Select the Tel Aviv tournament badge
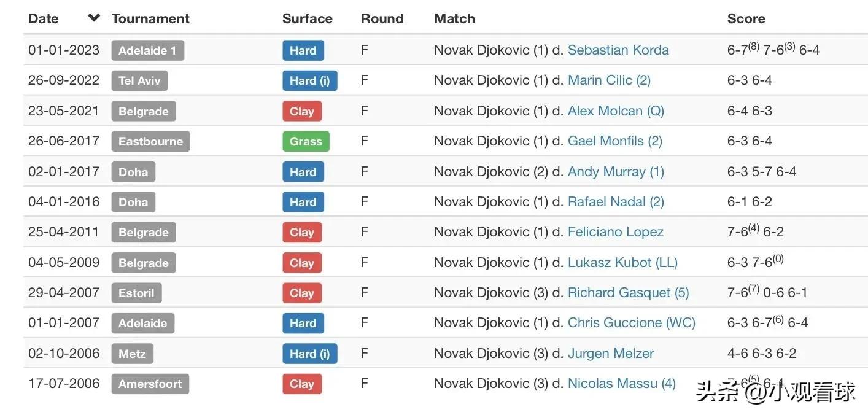Viewport: 868px width, 415px height. coord(139,80)
